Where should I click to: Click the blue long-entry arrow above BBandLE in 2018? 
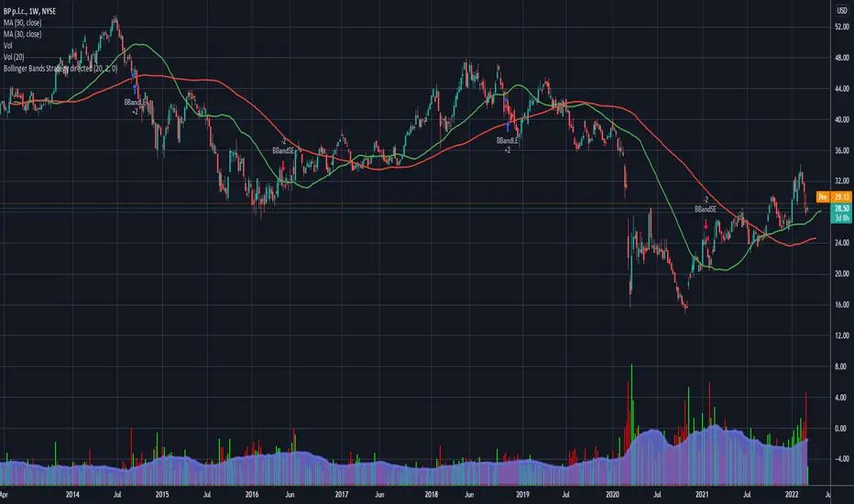[x=508, y=127]
